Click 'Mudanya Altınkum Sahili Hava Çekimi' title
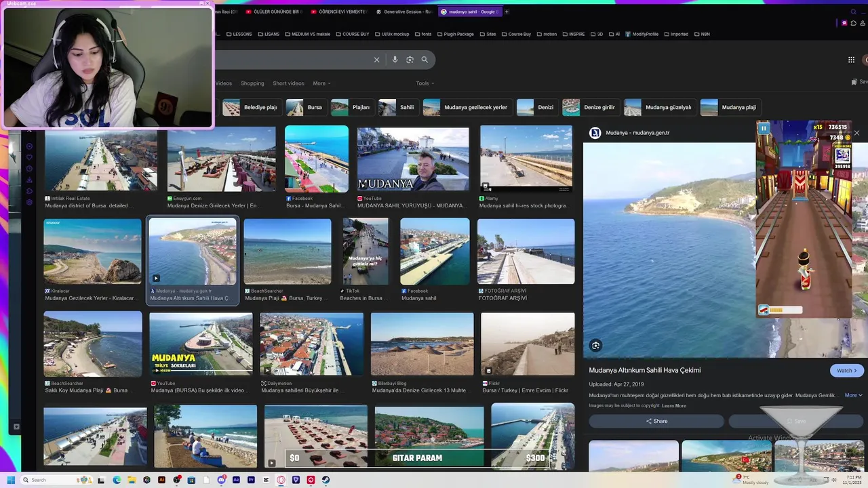This screenshot has height=488, width=868. (x=644, y=370)
